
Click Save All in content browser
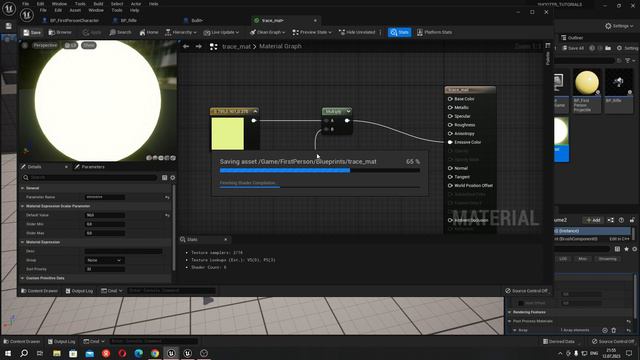tap(573, 48)
